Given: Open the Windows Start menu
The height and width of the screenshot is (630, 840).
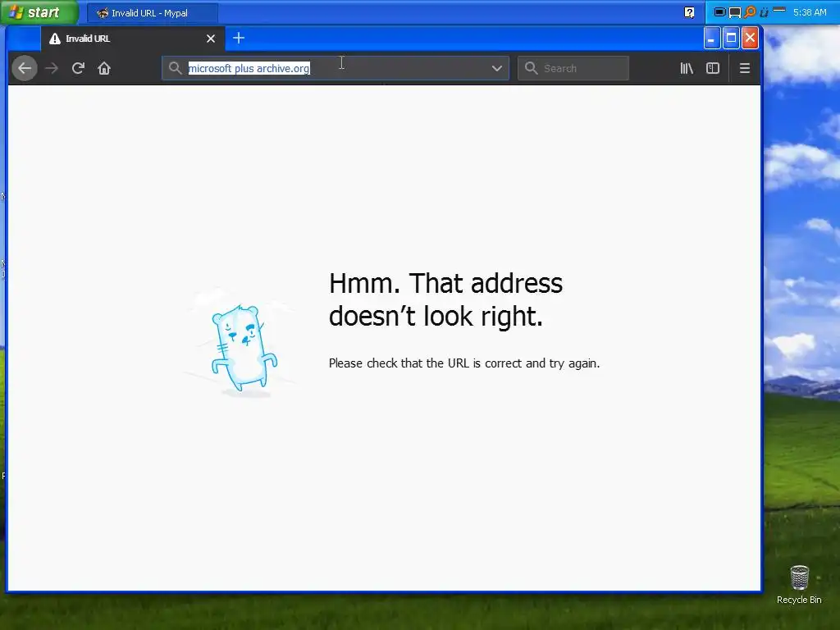Looking at the screenshot, I should [39, 12].
